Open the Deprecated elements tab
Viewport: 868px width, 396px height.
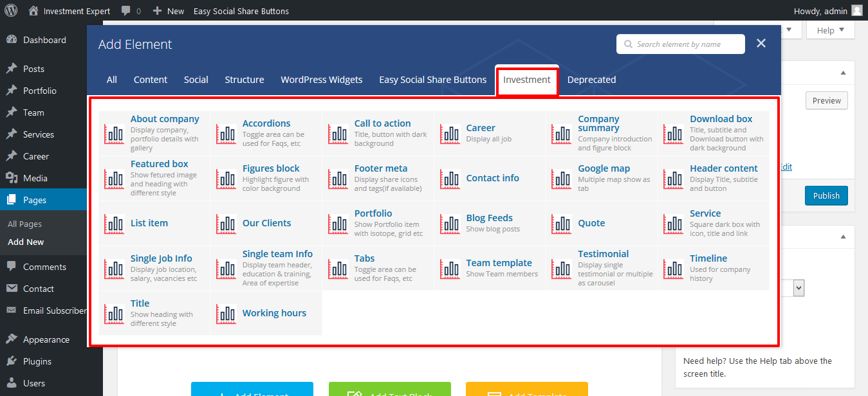pos(591,80)
